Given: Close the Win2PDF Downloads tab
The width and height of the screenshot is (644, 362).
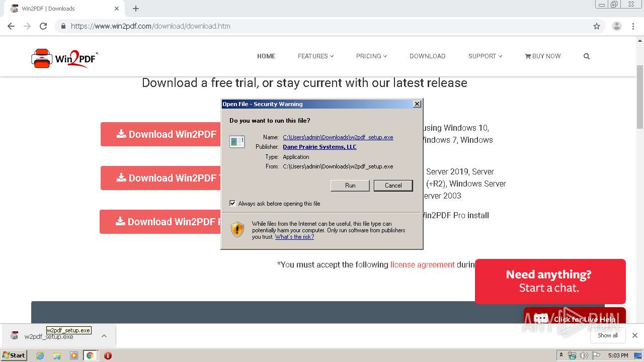Looking at the screenshot, I should 117,9.
